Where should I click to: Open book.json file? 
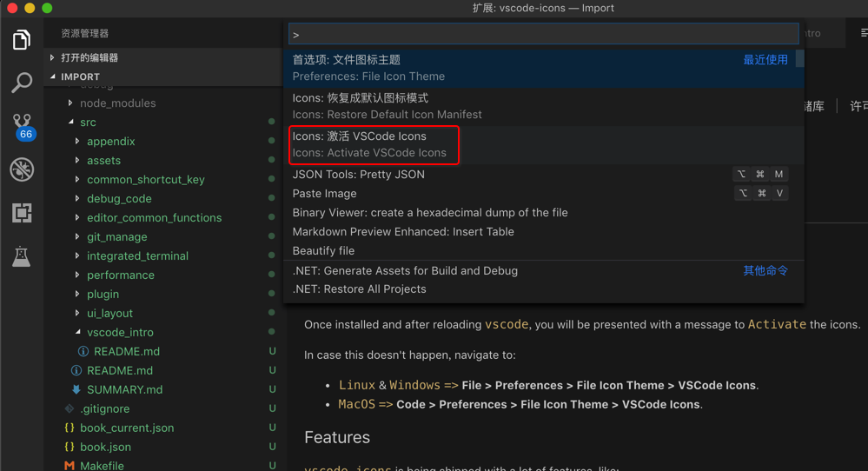pyautogui.click(x=105, y=447)
